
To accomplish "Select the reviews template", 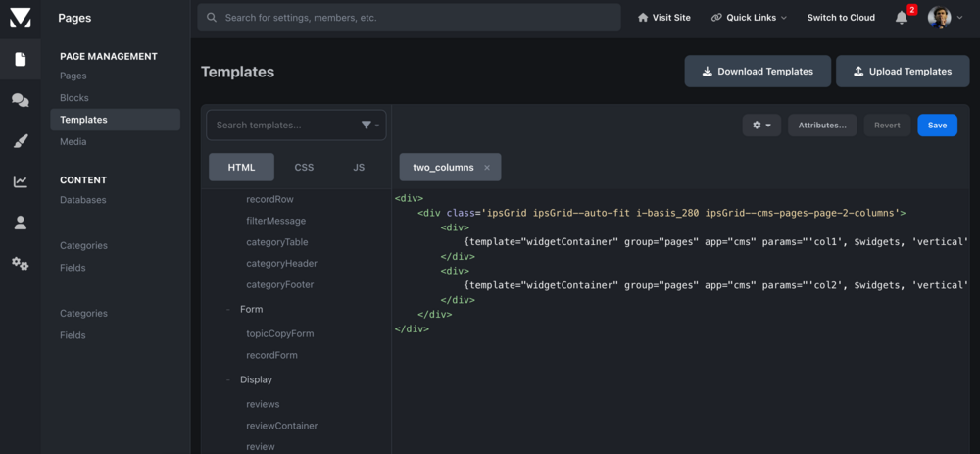I will click(263, 404).
